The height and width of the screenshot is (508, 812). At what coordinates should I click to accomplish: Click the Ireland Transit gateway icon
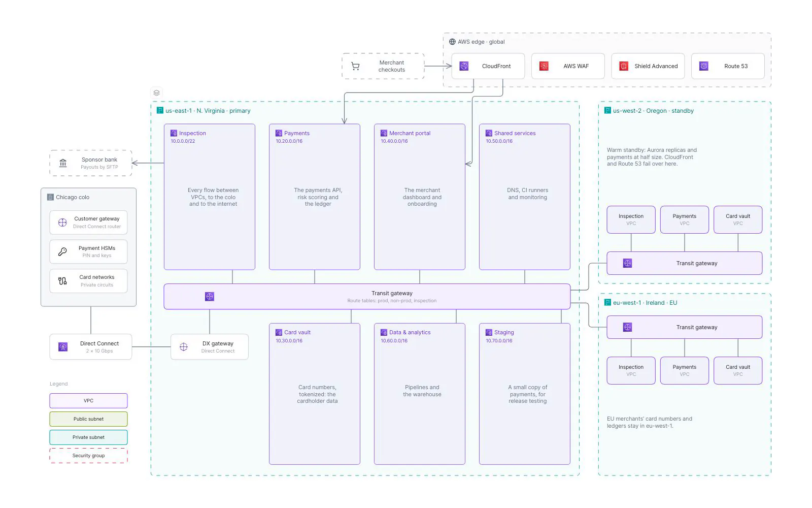(627, 327)
